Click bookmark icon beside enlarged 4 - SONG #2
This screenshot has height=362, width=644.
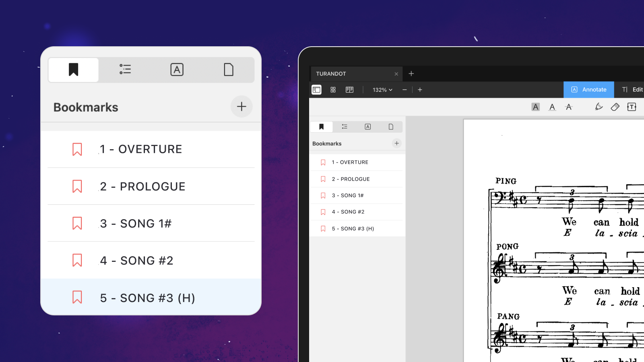[x=77, y=260]
